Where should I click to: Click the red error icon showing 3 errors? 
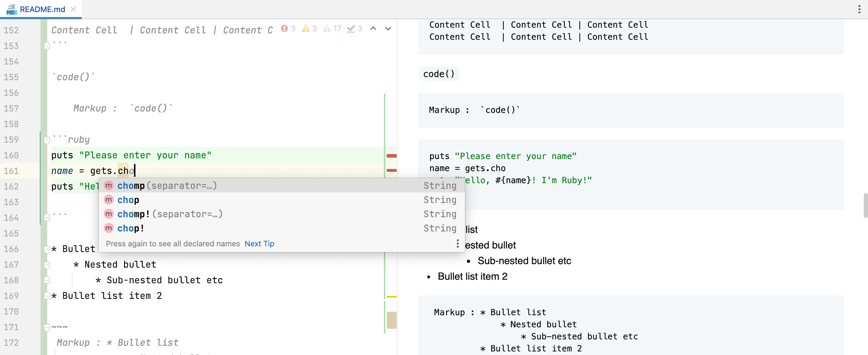click(284, 29)
